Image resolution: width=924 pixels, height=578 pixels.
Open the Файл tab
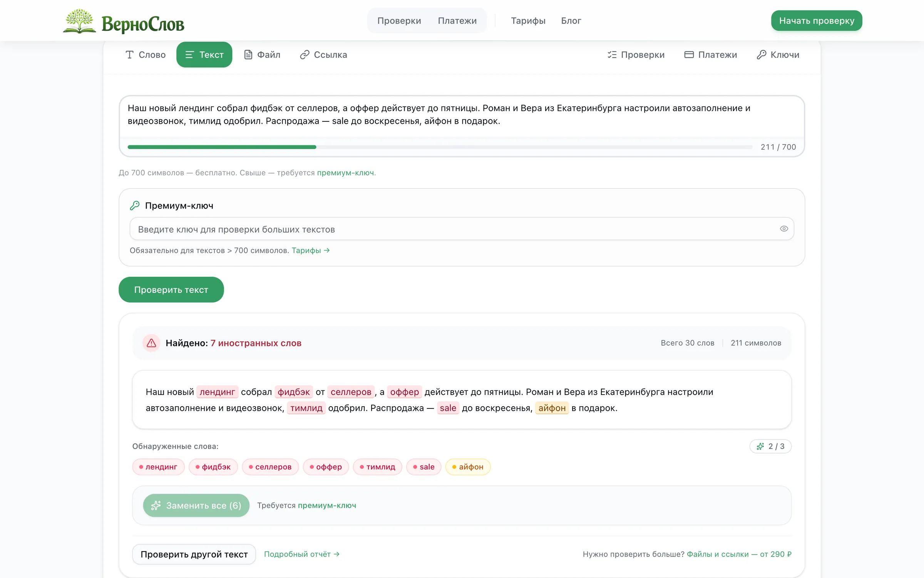262,55
